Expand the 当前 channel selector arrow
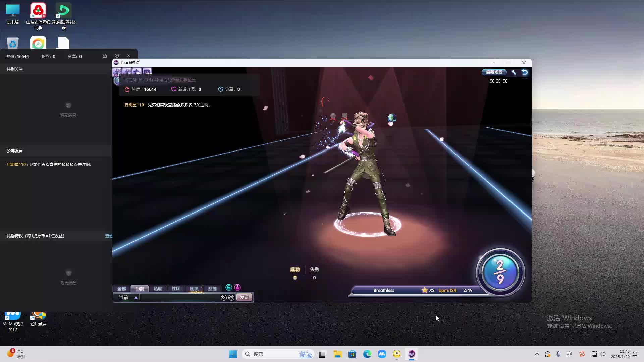The height and width of the screenshot is (362, 644). (x=136, y=298)
